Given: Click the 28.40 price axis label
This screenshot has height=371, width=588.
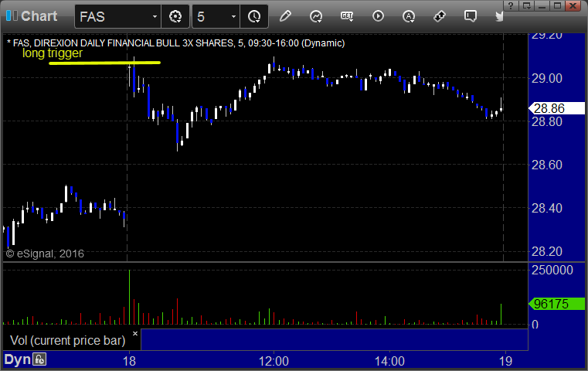Looking at the screenshot, I should [547, 208].
